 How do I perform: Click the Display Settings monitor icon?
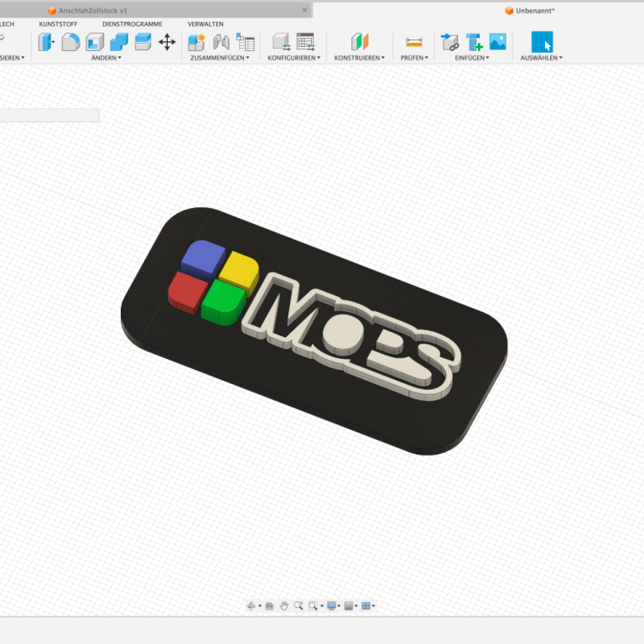(331, 605)
